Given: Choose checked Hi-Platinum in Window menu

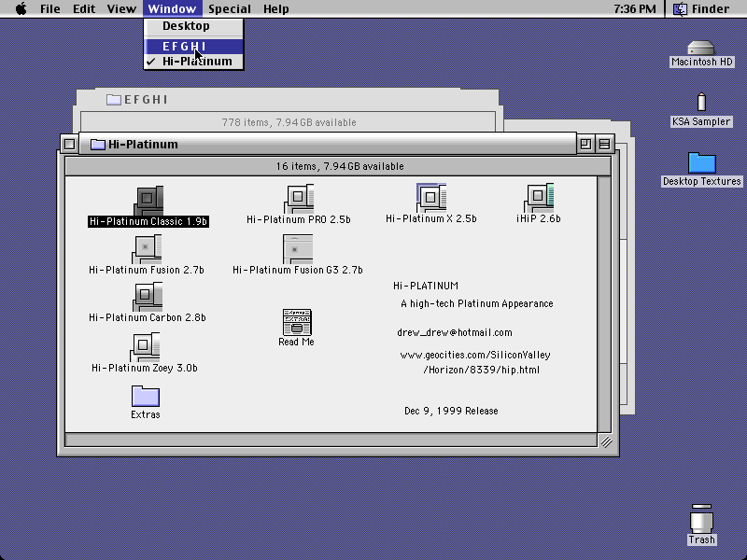Looking at the screenshot, I should click(x=193, y=62).
